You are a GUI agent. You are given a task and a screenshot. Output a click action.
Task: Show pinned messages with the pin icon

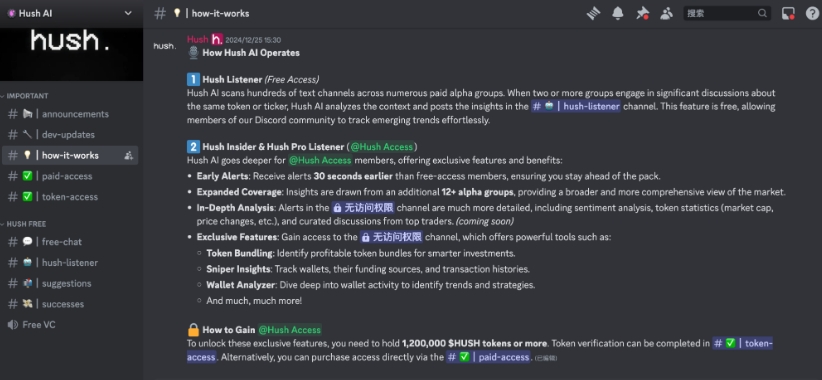coord(642,14)
